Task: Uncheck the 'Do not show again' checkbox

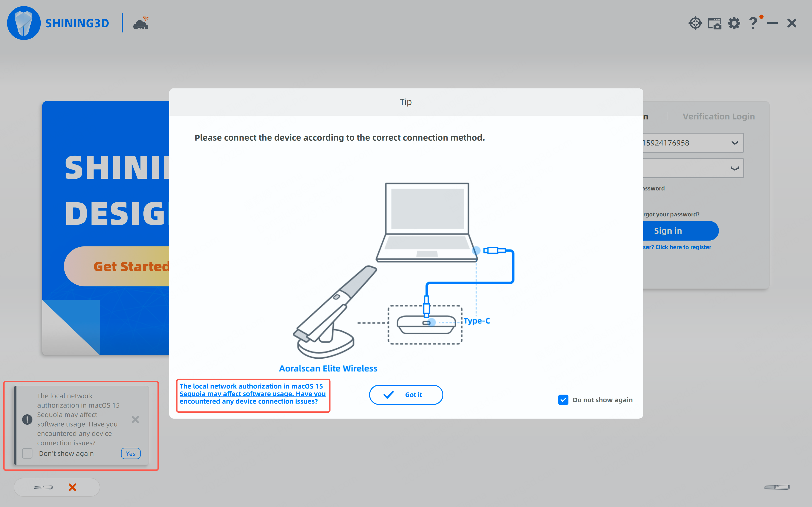Action: pos(563,400)
